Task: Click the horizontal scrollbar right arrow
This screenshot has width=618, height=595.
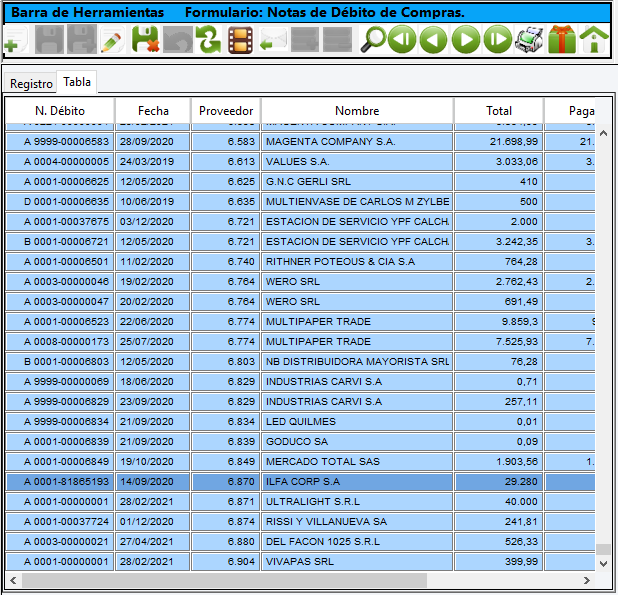Action: pyautogui.click(x=587, y=580)
